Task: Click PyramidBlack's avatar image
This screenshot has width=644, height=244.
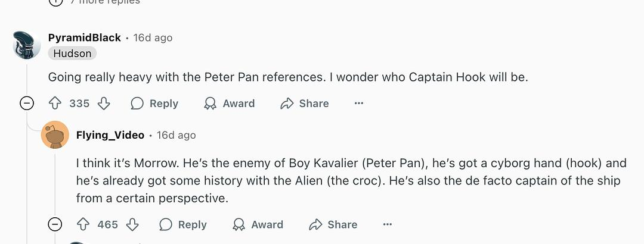Action: coord(27,44)
